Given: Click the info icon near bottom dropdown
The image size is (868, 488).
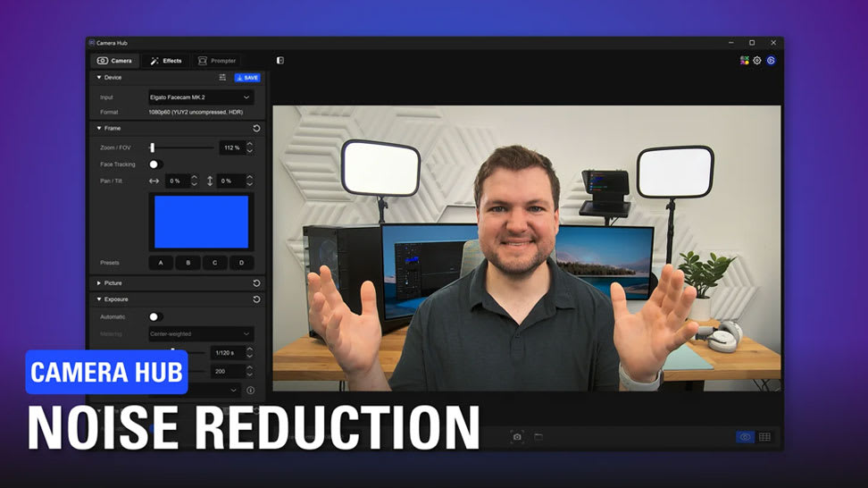Looking at the screenshot, I should 250,390.
